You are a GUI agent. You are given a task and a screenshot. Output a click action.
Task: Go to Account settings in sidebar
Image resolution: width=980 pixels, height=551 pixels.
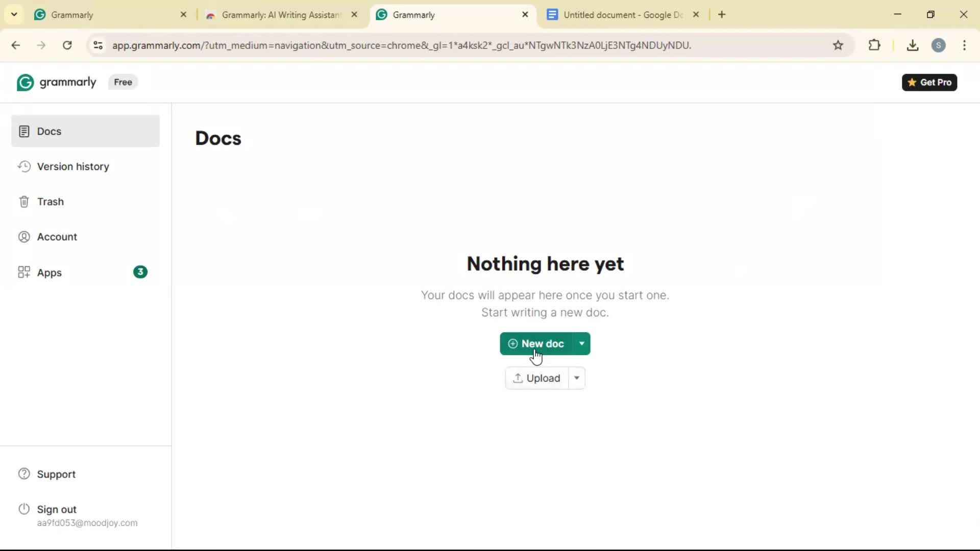(57, 237)
